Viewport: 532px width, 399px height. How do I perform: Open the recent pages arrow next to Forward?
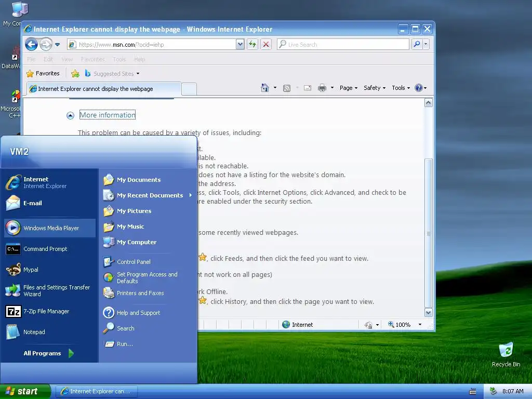pos(57,45)
